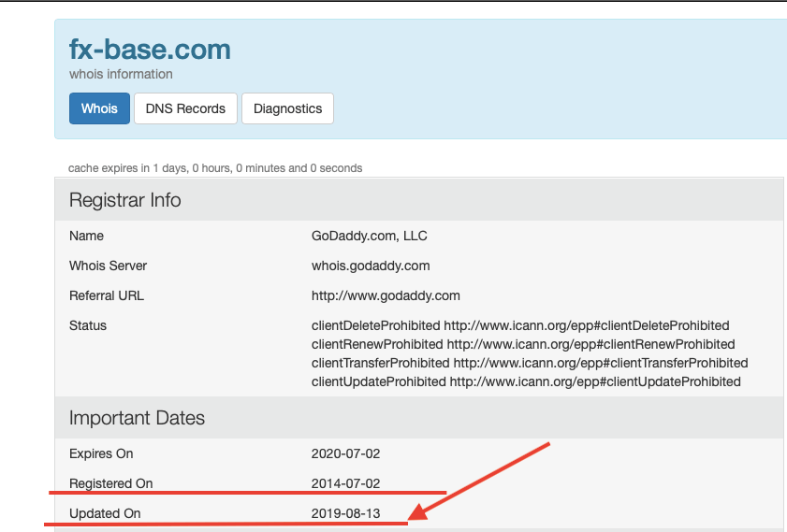Switch to the DNS Records tab
Image resolution: width=787 pixels, height=532 pixels.
point(185,108)
